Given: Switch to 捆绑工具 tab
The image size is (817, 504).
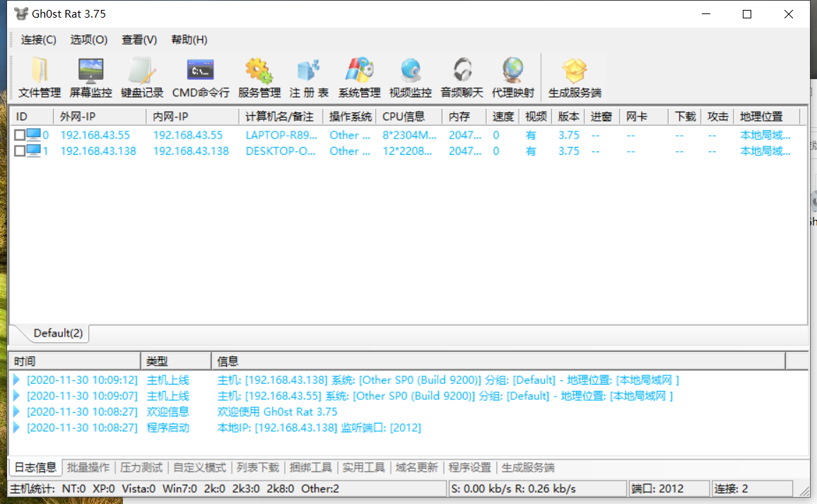Looking at the screenshot, I should (310, 467).
